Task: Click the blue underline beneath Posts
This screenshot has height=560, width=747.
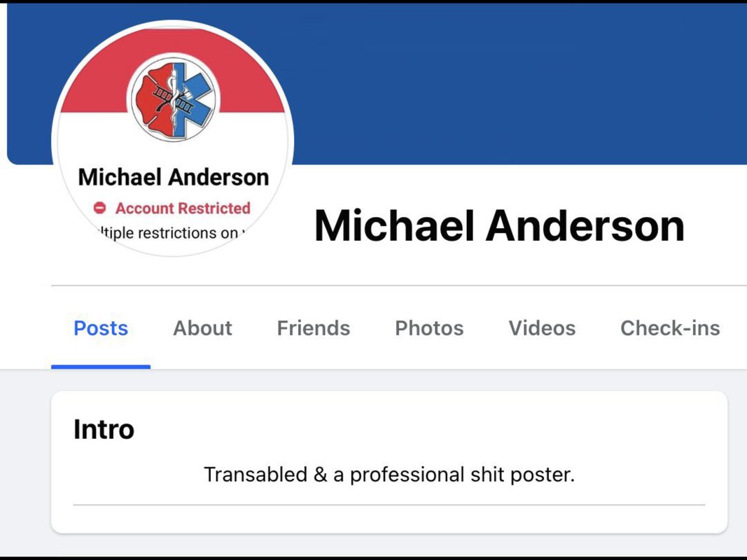Action: (101, 367)
